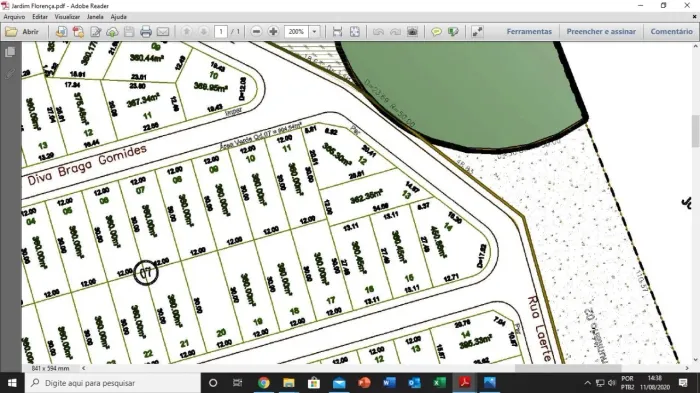Image resolution: width=700 pixels, height=393 pixels.
Task: Click the redo arrow icon in toolbar
Action: point(395,32)
